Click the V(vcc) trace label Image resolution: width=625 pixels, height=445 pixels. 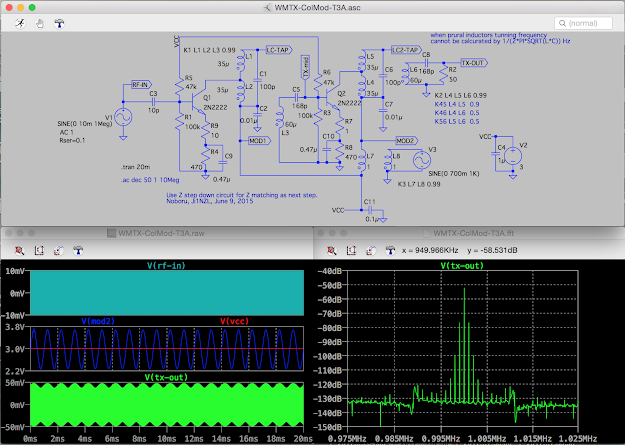pos(234,321)
